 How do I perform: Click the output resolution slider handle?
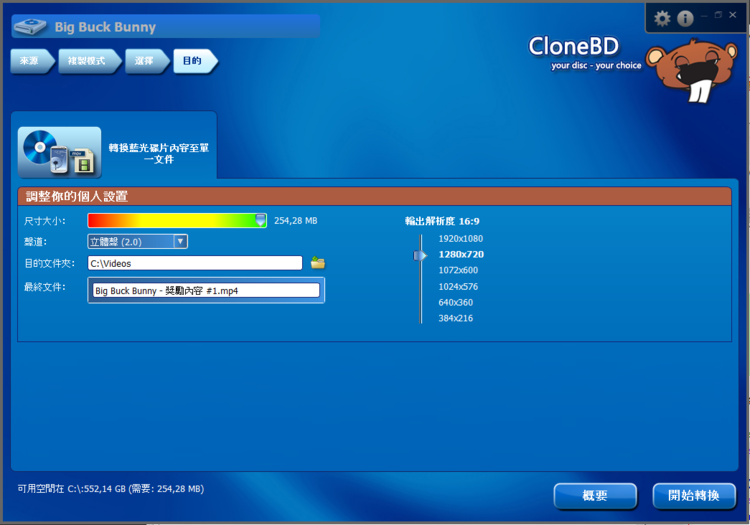point(419,255)
